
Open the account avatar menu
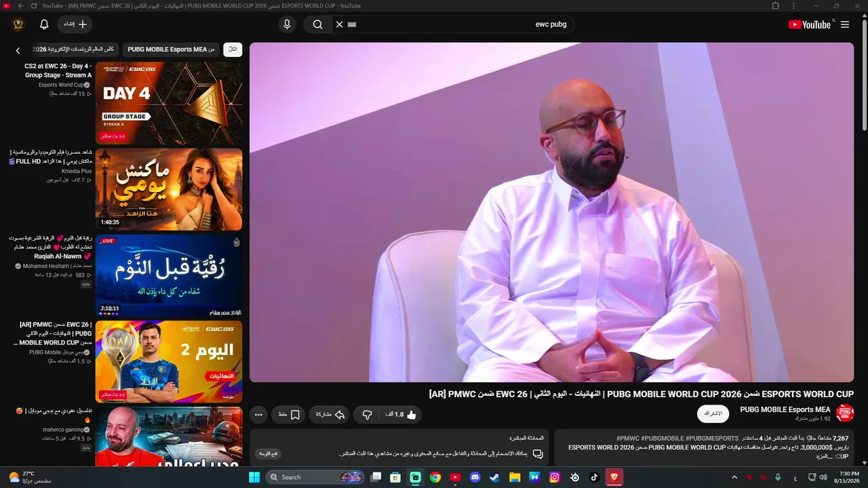18,24
